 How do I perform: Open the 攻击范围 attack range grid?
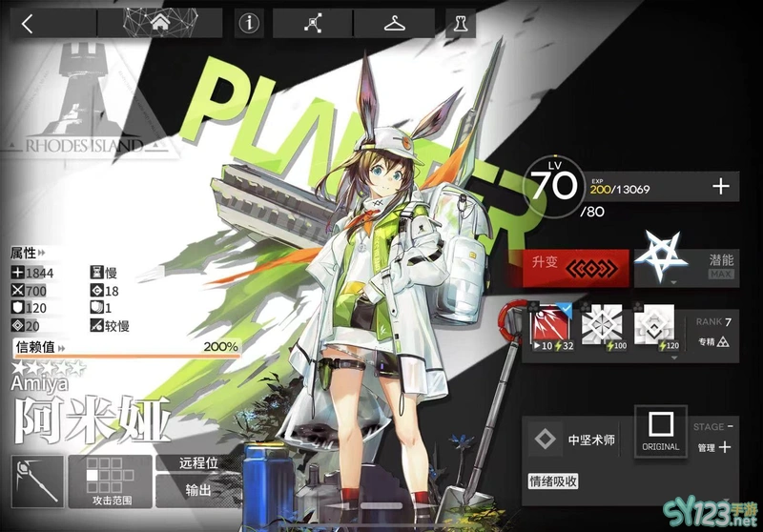click(112, 481)
